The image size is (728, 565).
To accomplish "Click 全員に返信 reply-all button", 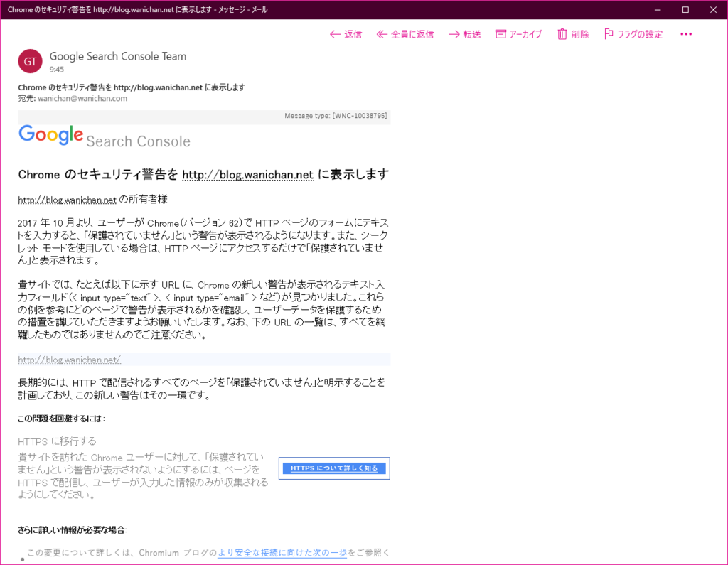I will pyautogui.click(x=405, y=34).
